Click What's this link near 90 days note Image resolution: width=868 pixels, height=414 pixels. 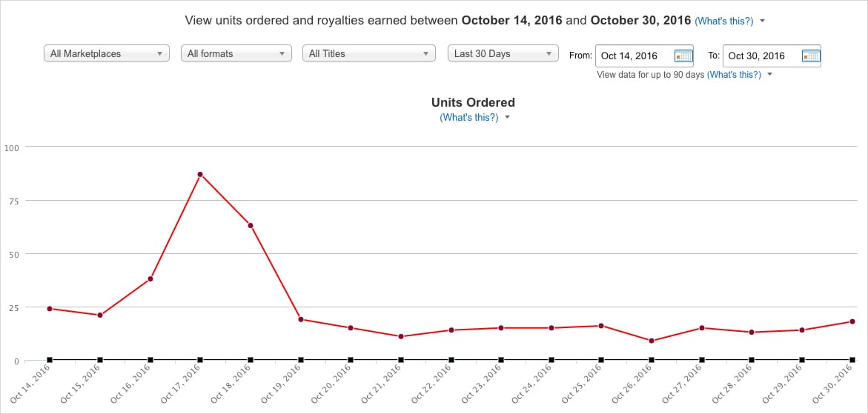point(734,75)
